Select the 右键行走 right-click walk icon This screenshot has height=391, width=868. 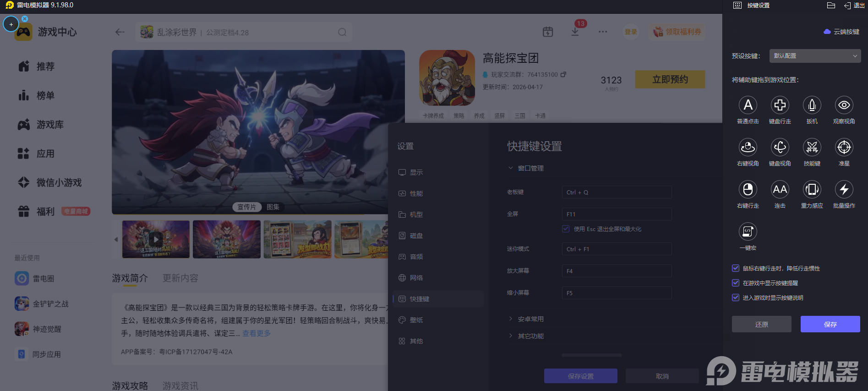748,190
